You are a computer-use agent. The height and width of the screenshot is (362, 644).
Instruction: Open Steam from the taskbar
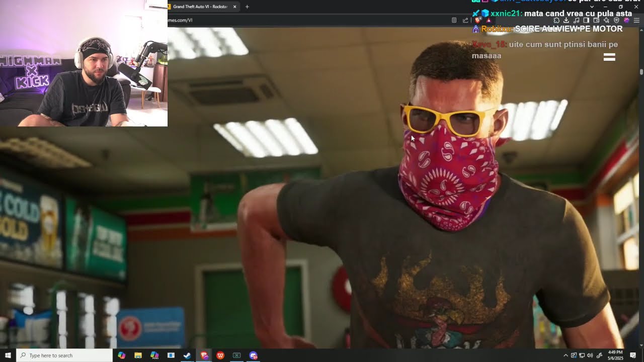[187, 355]
